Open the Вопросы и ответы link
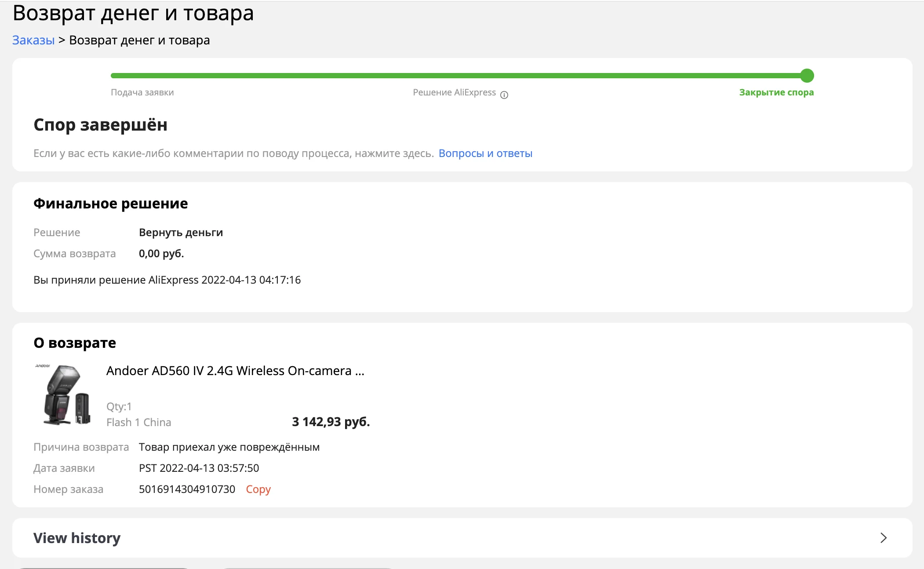 click(x=485, y=153)
